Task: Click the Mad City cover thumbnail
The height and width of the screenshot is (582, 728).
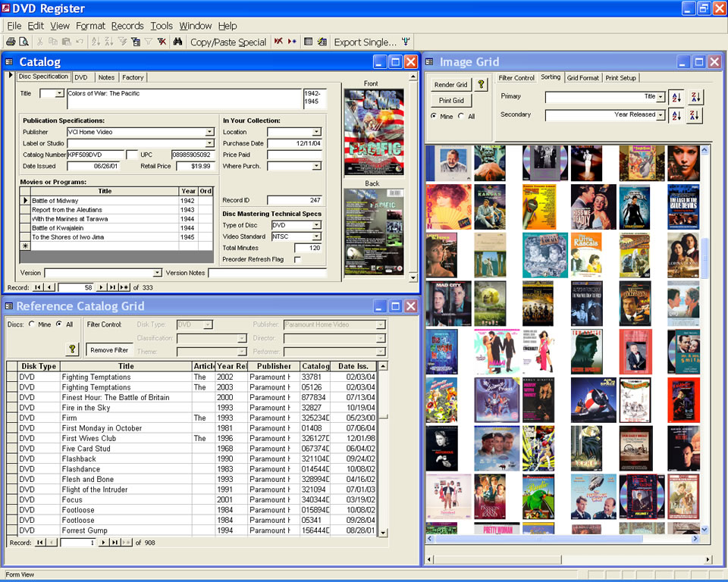Action: pos(448,304)
